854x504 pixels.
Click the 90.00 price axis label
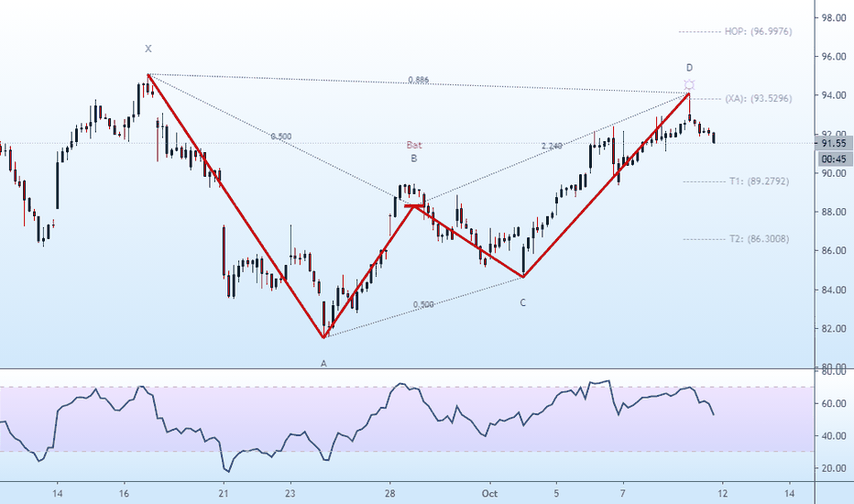point(834,173)
